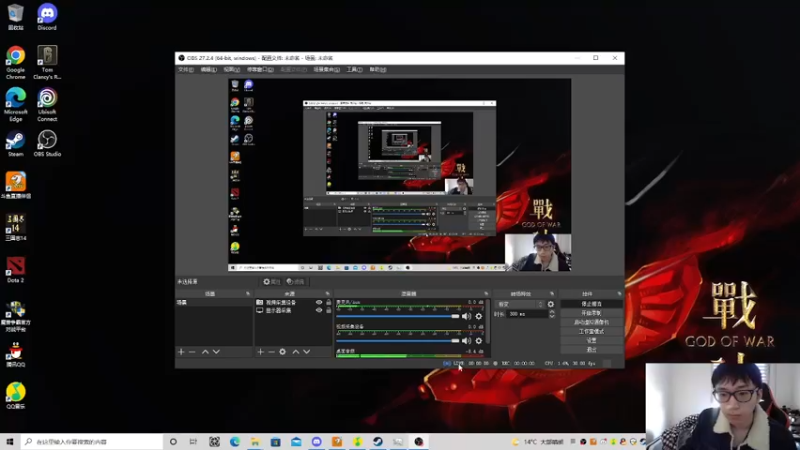Screen dimensions: 800x450
Task: Float the Scene Transitions dock panel
Action: [552, 294]
